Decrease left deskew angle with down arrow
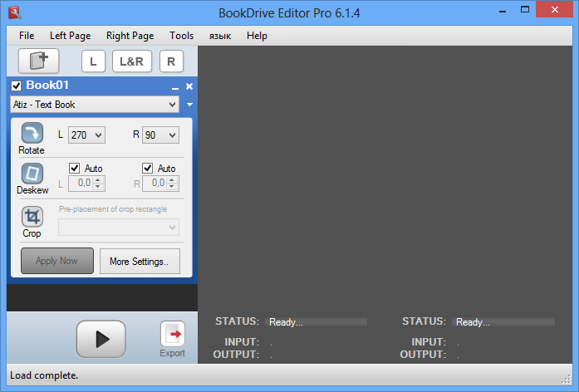579x392 pixels. [x=98, y=186]
